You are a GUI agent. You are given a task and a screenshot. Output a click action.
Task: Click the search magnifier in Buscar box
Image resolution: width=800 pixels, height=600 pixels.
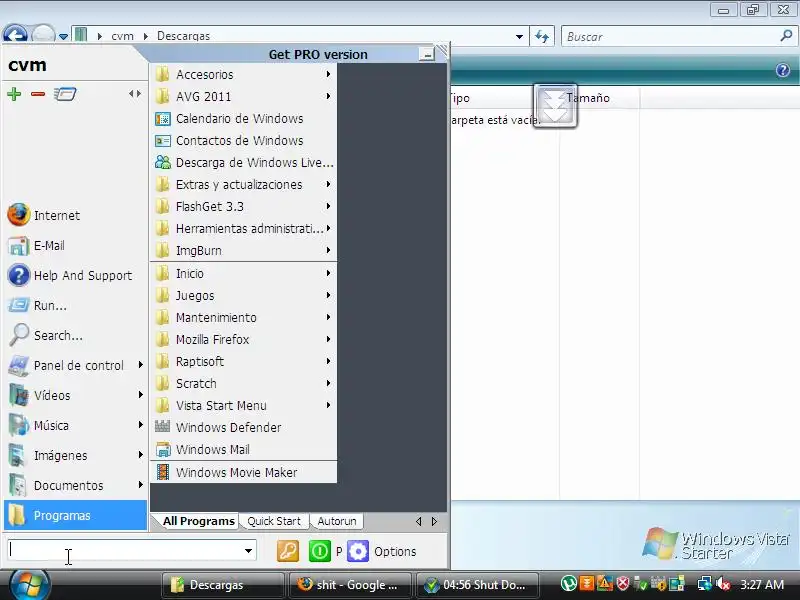[786, 36]
